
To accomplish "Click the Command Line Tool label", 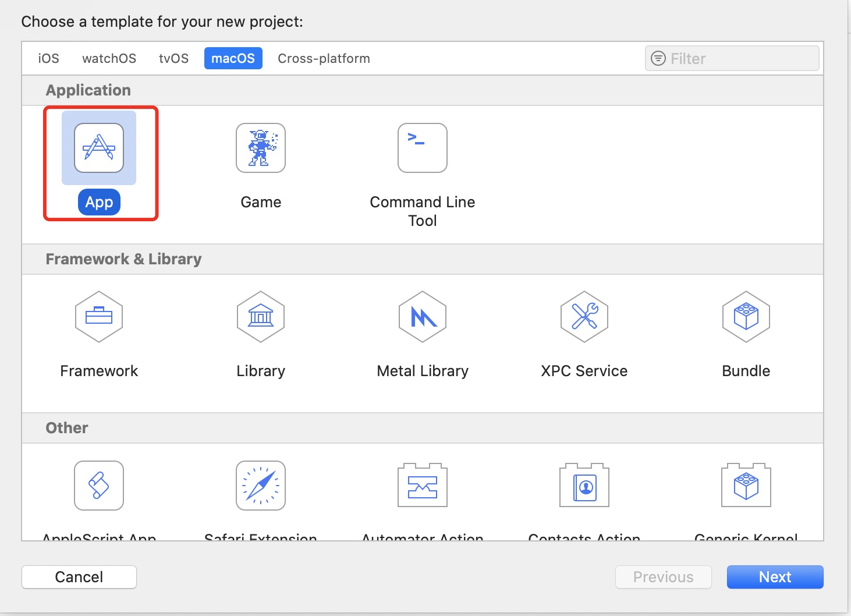I will point(423,211).
